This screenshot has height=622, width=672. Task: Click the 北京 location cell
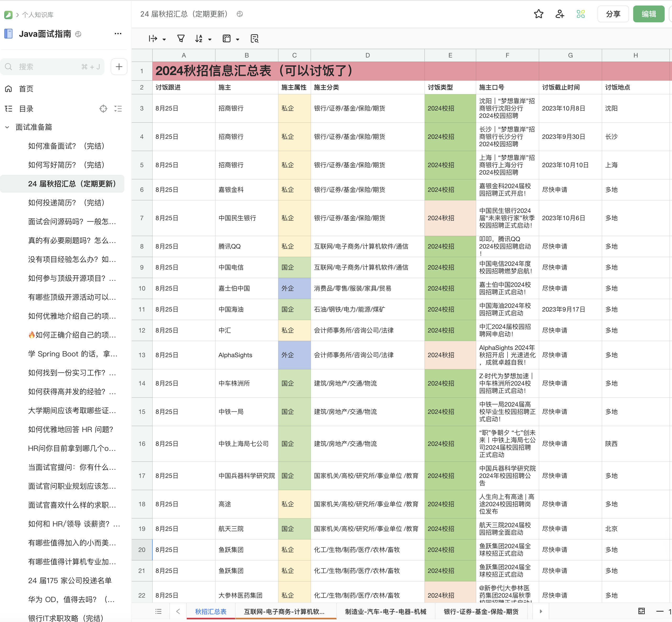coord(635,528)
